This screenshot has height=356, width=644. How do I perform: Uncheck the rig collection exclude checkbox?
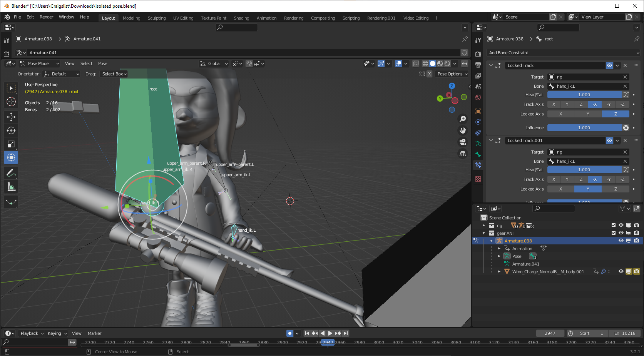pyautogui.click(x=614, y=225)
